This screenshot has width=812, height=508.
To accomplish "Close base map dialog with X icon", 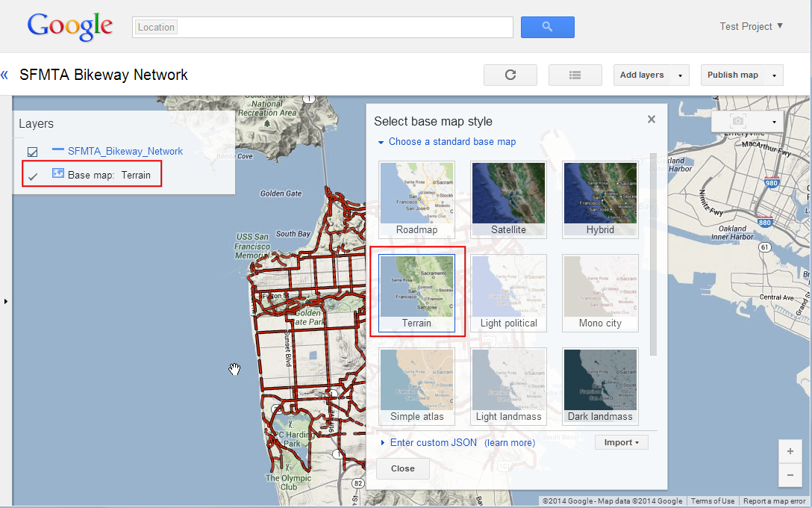I will [x=652, y=120].
